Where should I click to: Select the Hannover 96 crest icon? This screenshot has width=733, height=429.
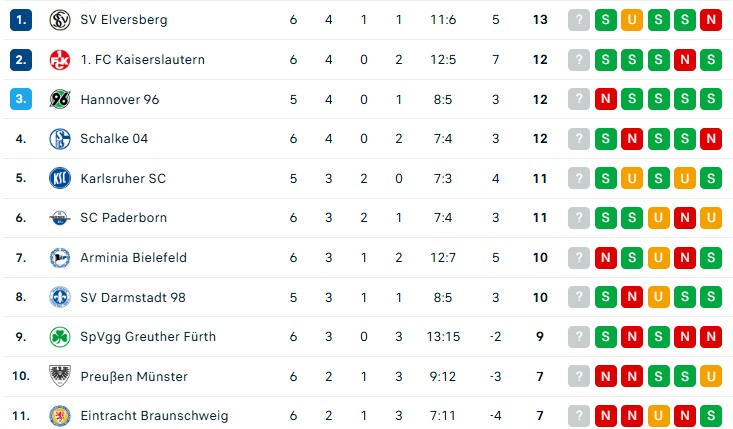(x=60, y=99)
